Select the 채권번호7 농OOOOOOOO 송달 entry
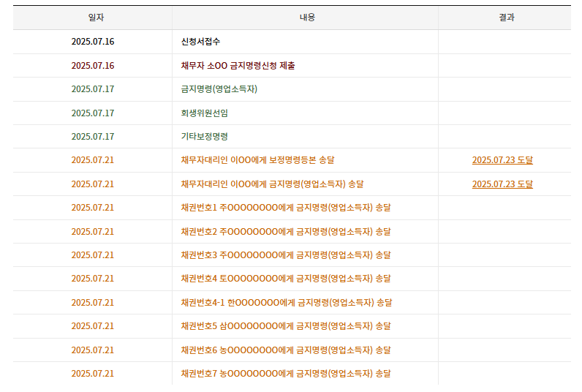582x392 pixels. pos(286,374)
